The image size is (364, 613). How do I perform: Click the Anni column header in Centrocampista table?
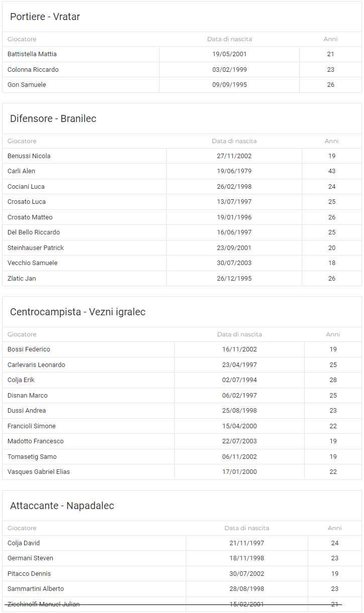333,334
